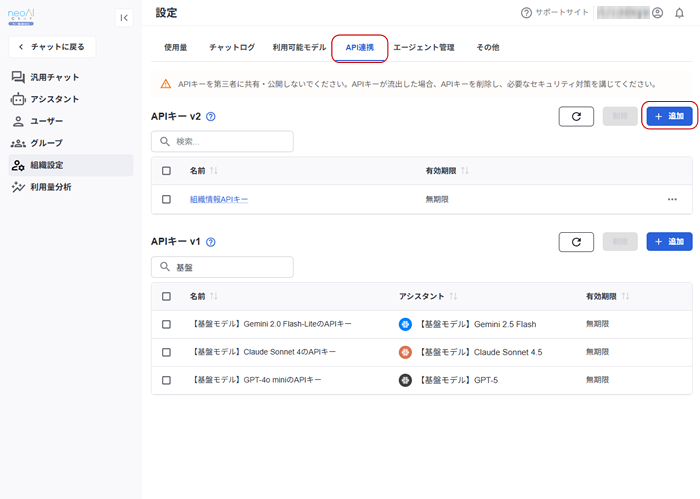Switch to the API連携 tab

coord(359,47)
